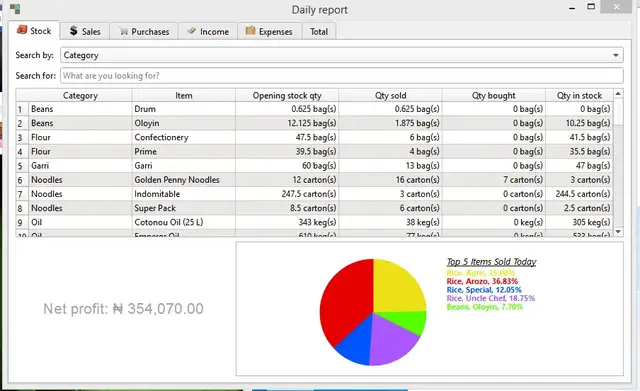The image size is (640, 391).
Task: Sort by Qty sold column header
Action: [x=390, y=96]
